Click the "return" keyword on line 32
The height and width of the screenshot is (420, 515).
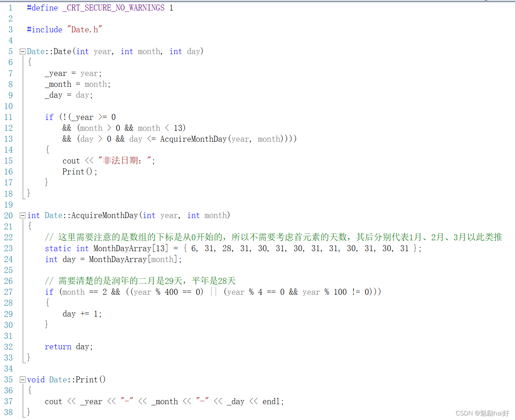[58, 347]
